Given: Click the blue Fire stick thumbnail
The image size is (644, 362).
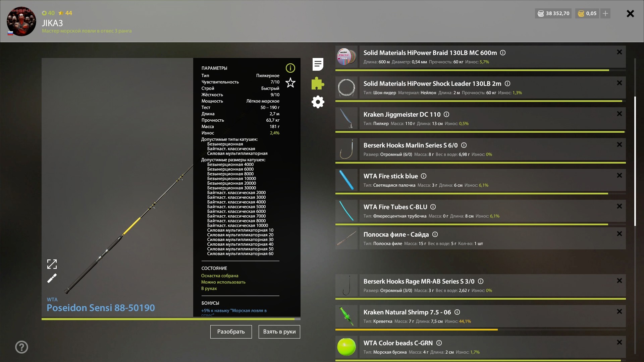Looking at the screenshot, I should [346, 180].
